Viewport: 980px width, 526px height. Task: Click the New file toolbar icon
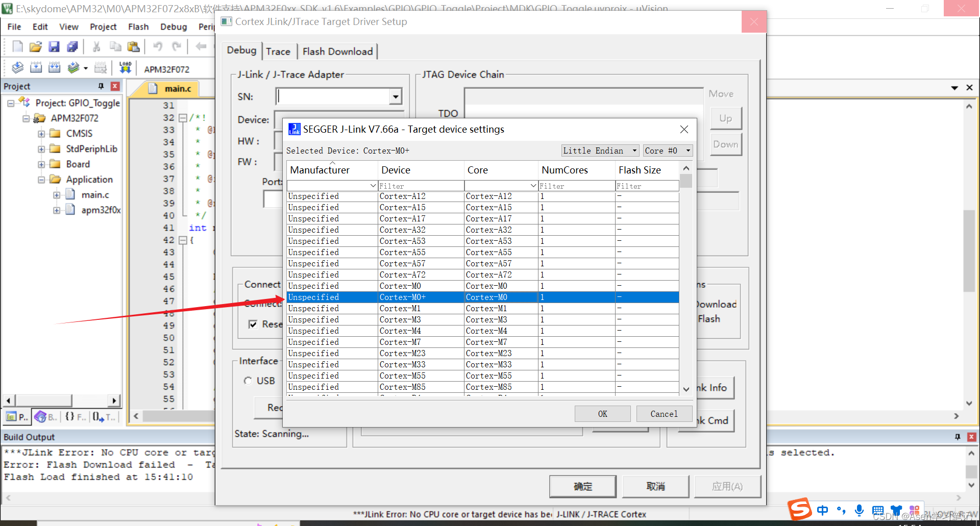click(17, 47)
